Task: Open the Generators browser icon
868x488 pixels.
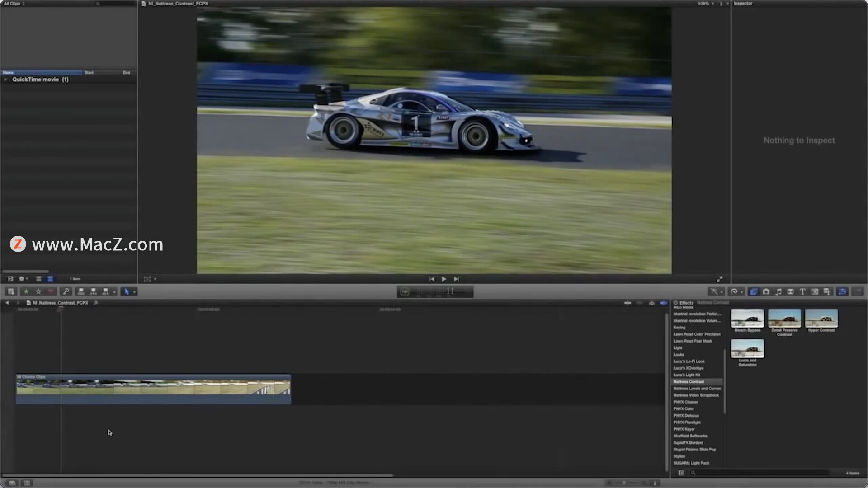Action: (815, 292)
